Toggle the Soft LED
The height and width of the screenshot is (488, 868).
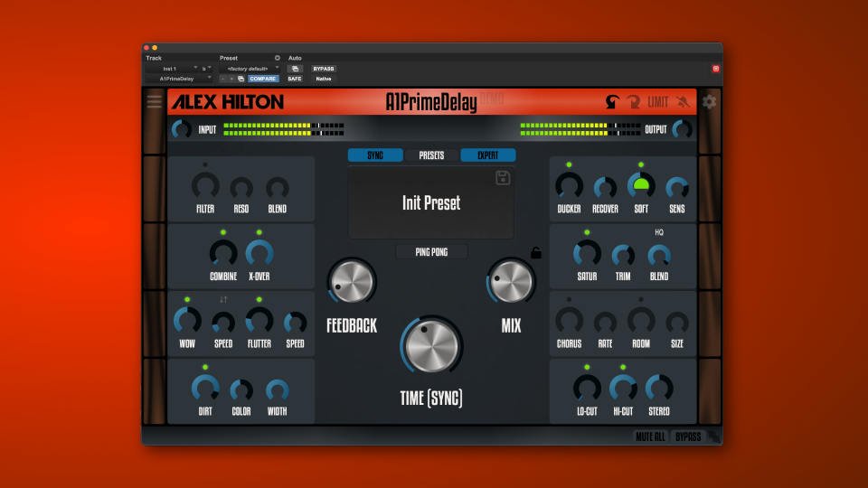641,164
